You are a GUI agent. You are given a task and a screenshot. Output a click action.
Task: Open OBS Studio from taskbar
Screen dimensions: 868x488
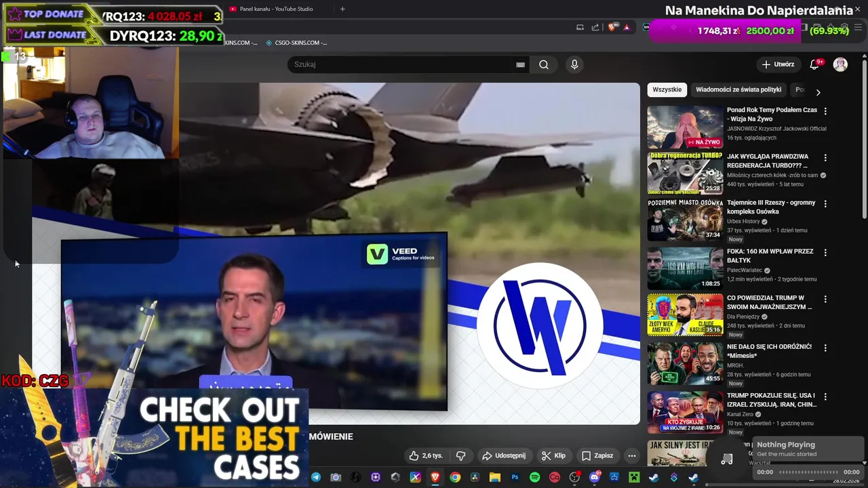tap(574, 477)
